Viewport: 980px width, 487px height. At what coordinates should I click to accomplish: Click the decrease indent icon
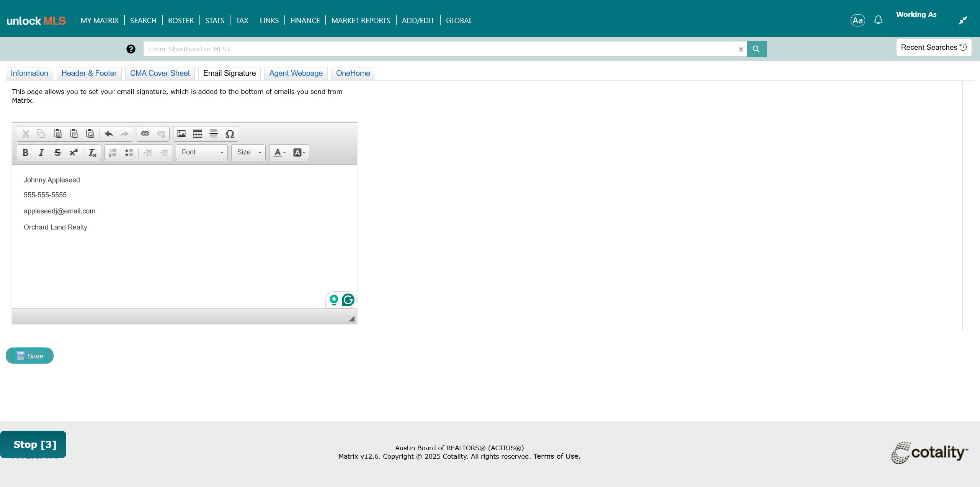[148, 152]
